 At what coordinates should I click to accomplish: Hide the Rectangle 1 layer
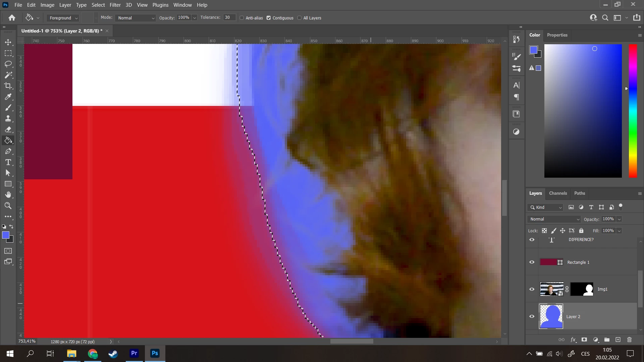click(532, 262)
